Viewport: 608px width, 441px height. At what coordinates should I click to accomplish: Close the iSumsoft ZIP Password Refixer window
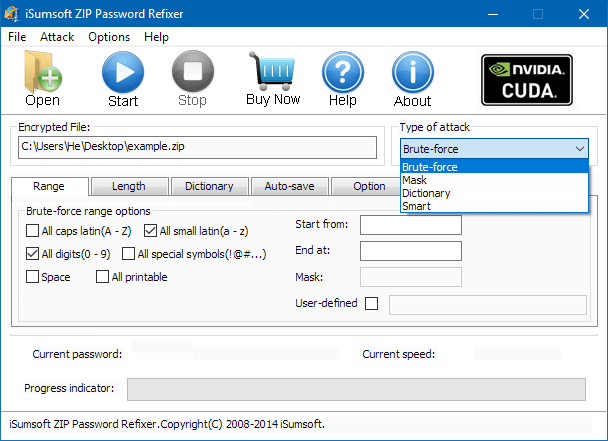point(584,14)
